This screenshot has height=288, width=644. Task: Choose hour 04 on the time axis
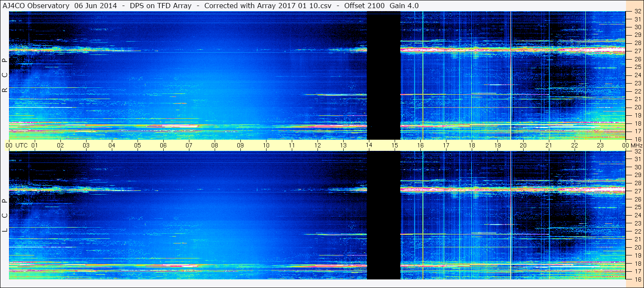pyautogui.click(x=112, y=145)
